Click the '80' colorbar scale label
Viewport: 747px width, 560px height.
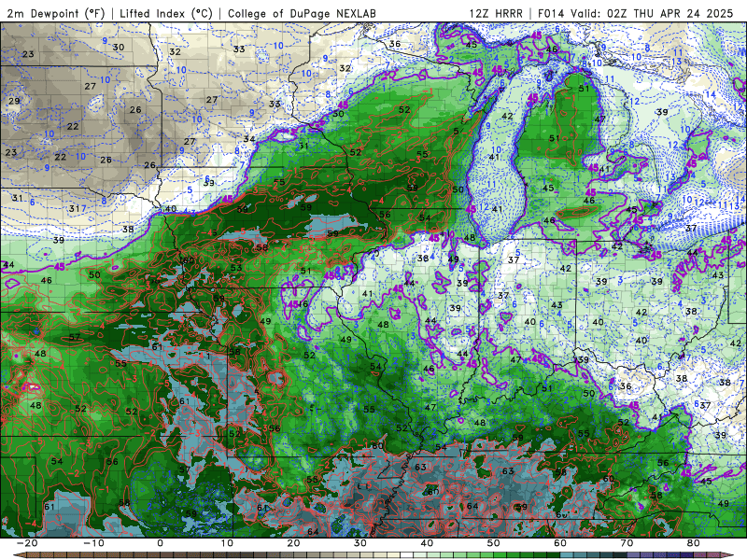click(694, 543)
